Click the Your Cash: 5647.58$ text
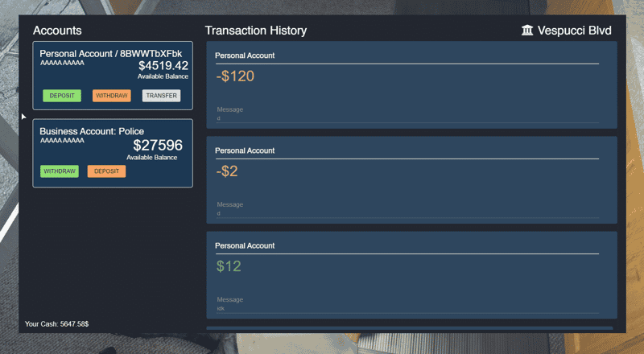Image resolution: width=644 pixels, height=354 pixels. click(x=56, y=324)
